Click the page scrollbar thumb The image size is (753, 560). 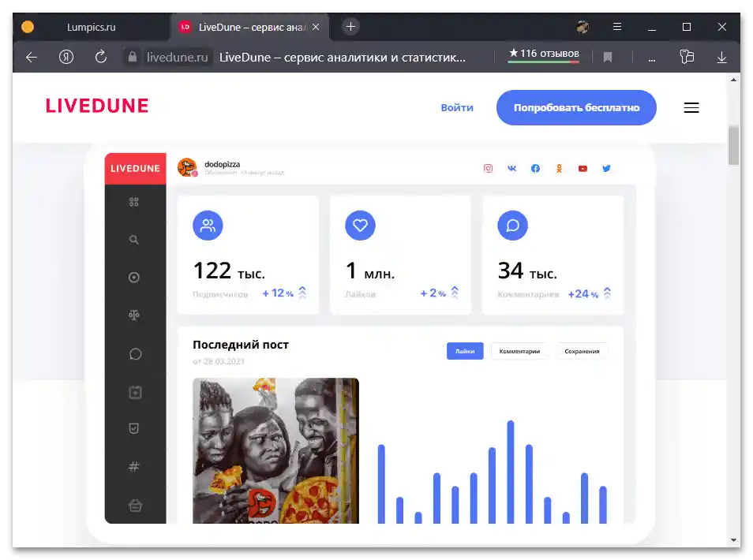pyautogui.click(x=733, y=145)
